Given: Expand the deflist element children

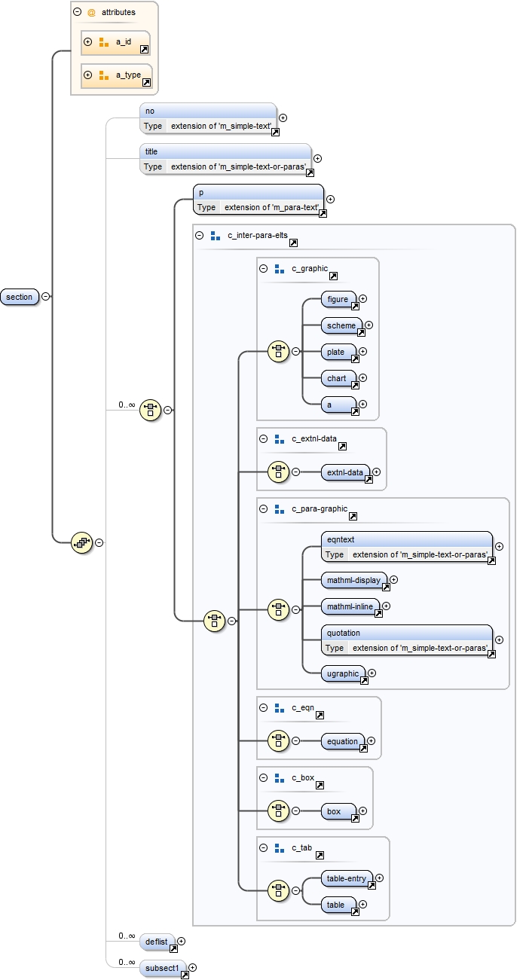Looking at the screenshot, I should pyautogui.click(x=181, y=941).
